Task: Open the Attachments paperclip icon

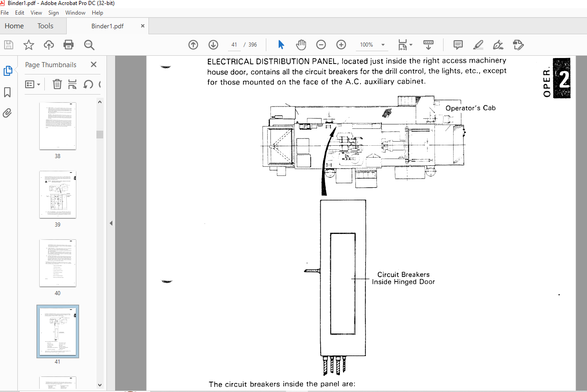Action: click(x=8, y=113)
